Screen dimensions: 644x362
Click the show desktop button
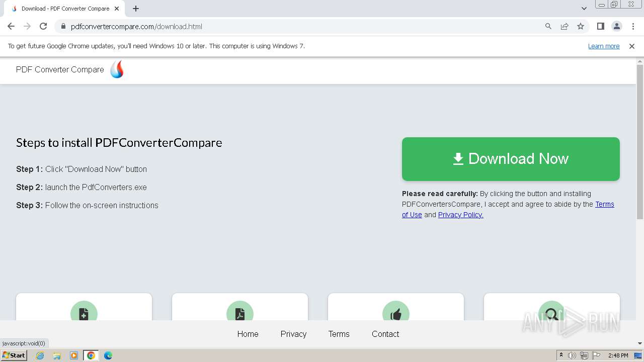(638, 355)
